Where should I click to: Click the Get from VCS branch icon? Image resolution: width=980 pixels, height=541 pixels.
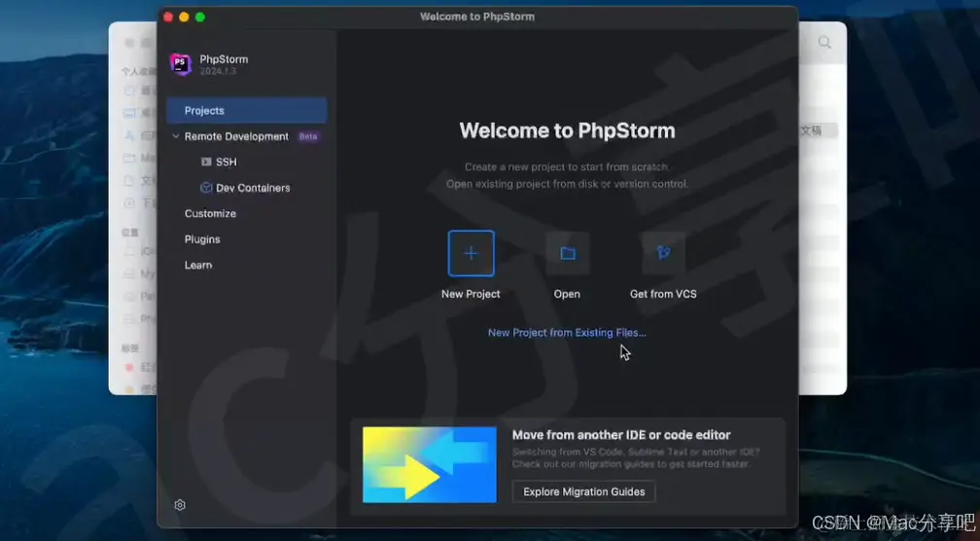pyautogui.click(x=663, y=253)
